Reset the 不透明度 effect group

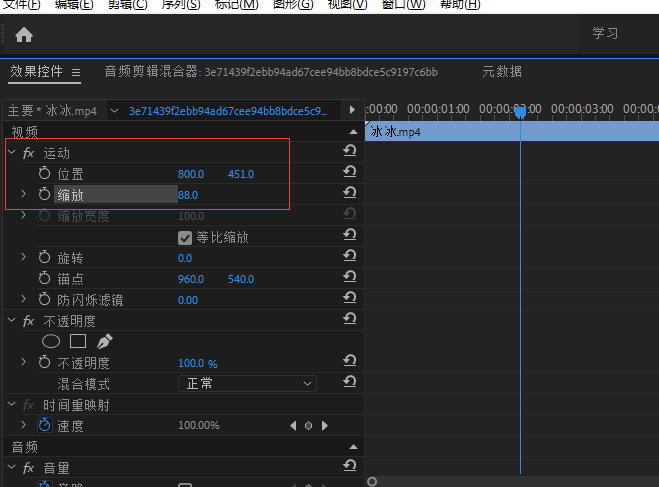(x=350, y=319)
